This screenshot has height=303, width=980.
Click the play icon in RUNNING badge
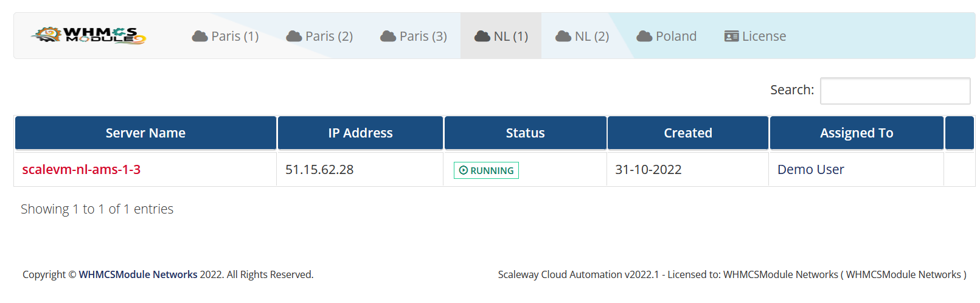pos(464,170)
